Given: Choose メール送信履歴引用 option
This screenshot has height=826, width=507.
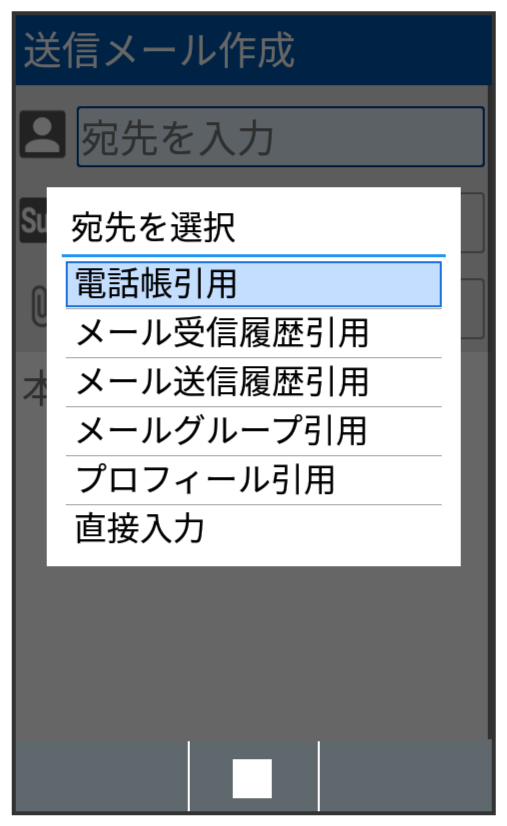Looking at the screenshot, I should 254,382.
